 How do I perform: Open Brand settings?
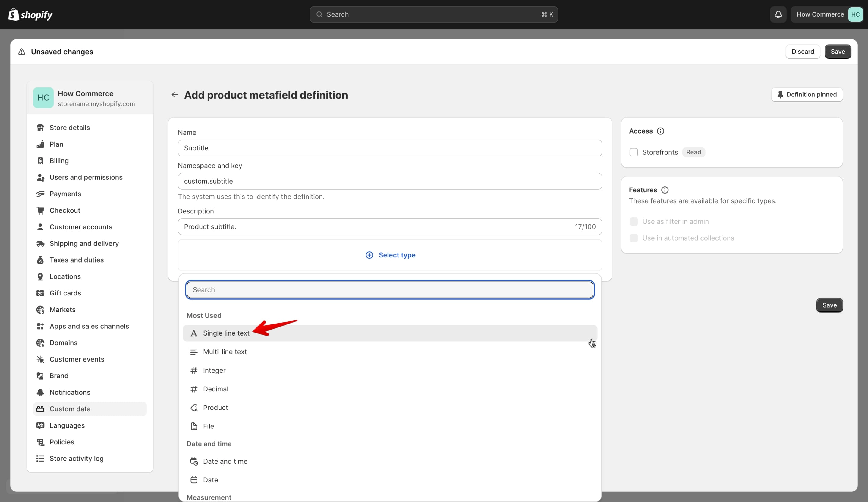click(90, 376)
